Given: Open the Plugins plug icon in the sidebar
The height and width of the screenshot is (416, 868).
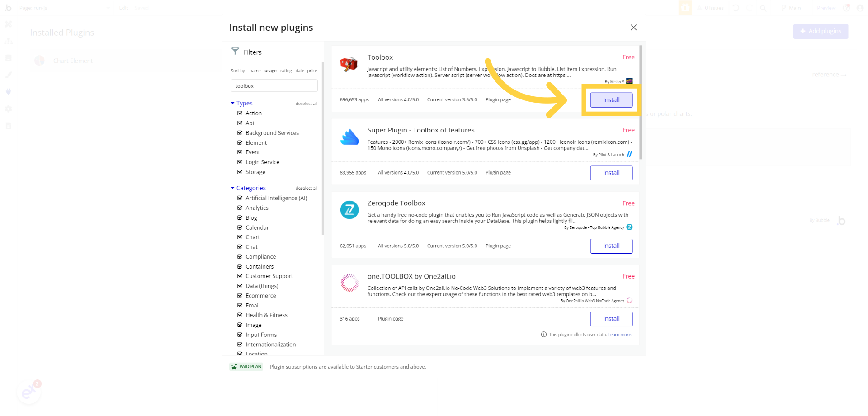Looking at the screenshot, I should click(x=8, y=92).
